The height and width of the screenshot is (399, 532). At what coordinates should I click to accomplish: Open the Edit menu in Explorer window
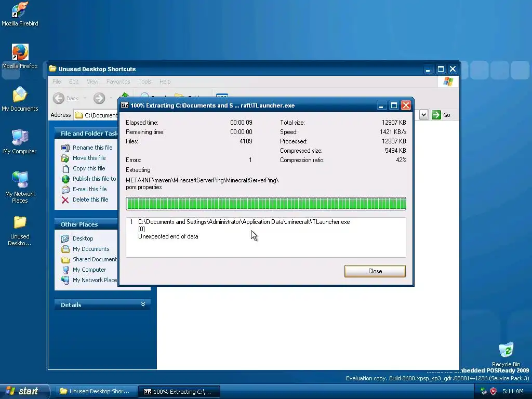click(74, 82)
